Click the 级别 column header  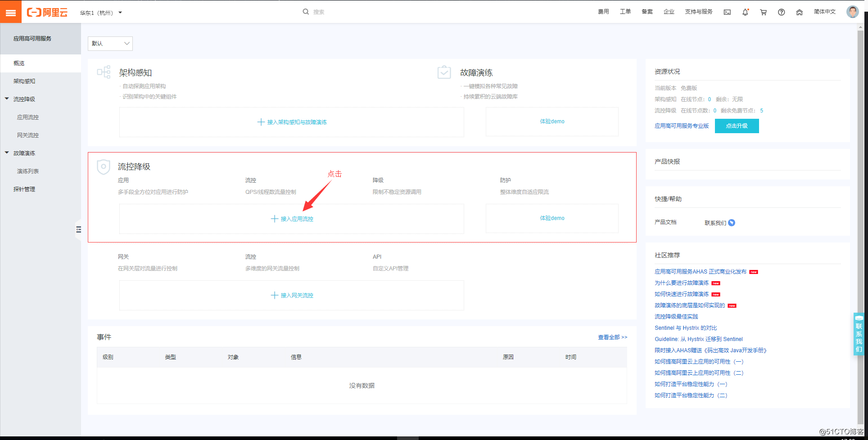(108, 357)
